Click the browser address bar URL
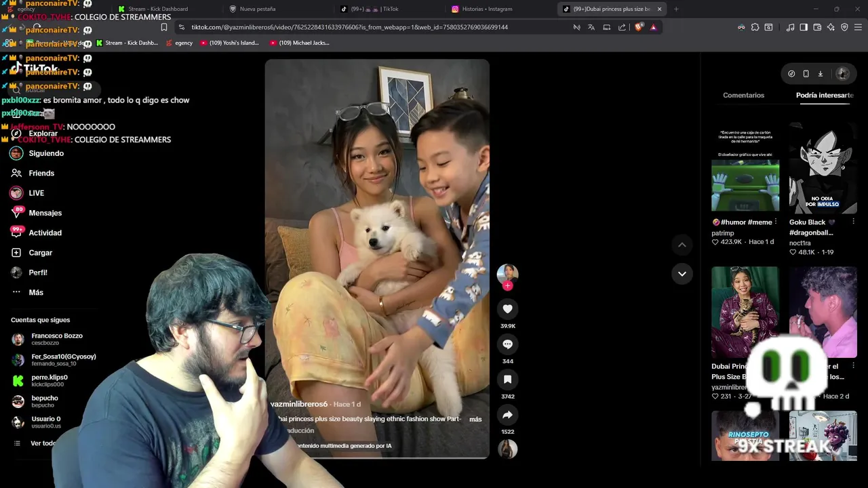The image size is (868, 488). click(349, 27)
